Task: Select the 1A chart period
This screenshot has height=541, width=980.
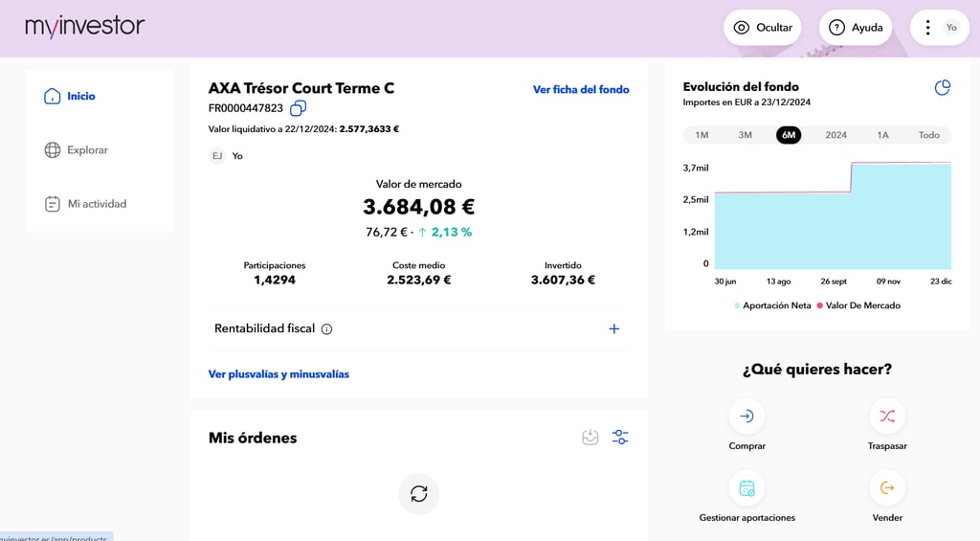Action: click(882, 135)
